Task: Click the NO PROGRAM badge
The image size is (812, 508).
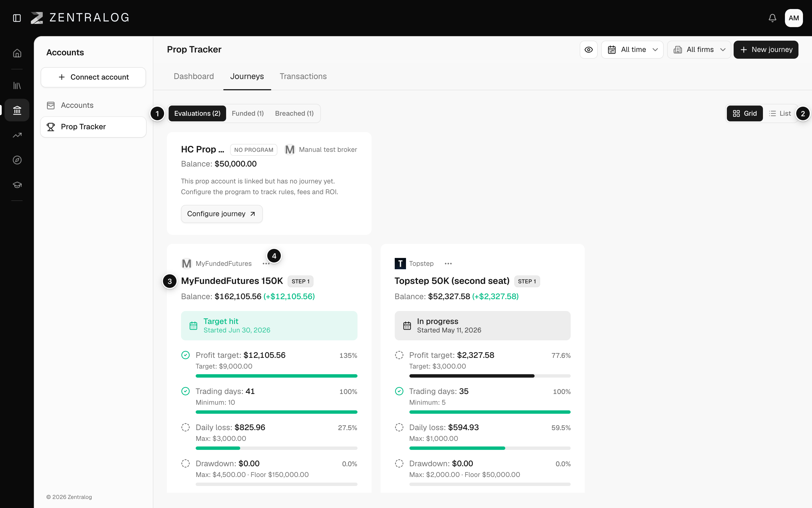Action: point(254,150)
